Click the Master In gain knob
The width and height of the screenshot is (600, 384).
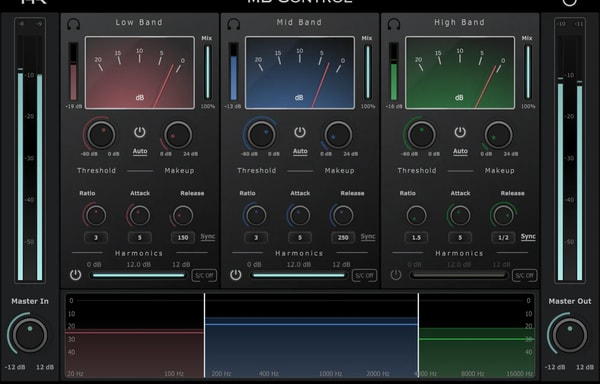click(x=30, y=335)
